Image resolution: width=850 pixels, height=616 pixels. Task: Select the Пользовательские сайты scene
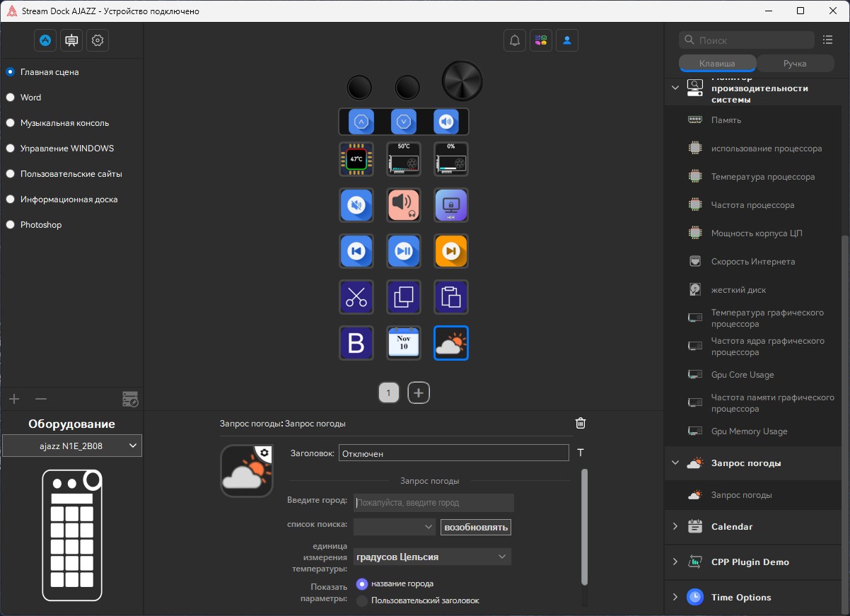64,174
